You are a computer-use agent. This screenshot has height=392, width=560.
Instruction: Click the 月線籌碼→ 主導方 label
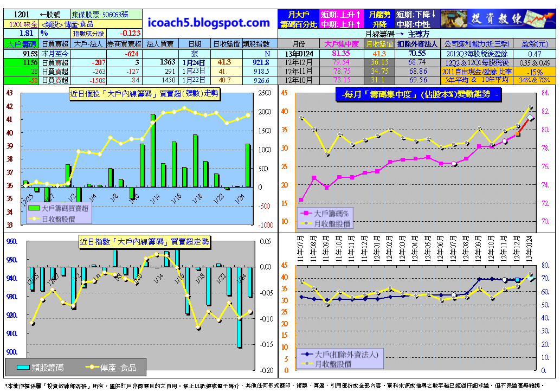[x=397, y=34]
